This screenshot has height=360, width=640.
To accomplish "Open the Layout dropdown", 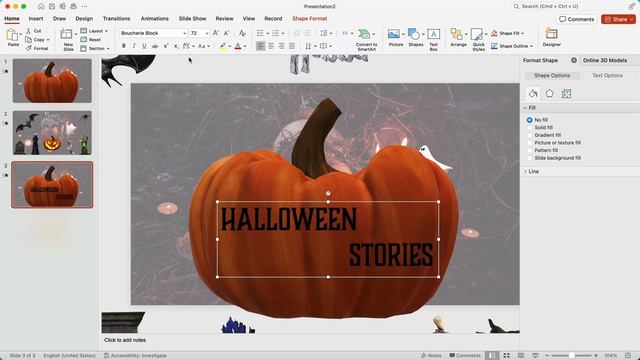I will coord(94,31).
